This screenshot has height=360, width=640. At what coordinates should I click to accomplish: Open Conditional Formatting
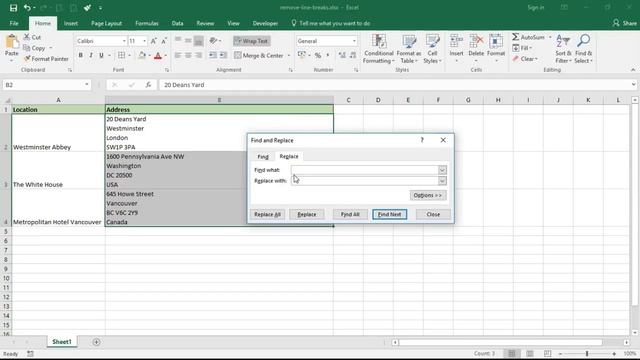379,49
